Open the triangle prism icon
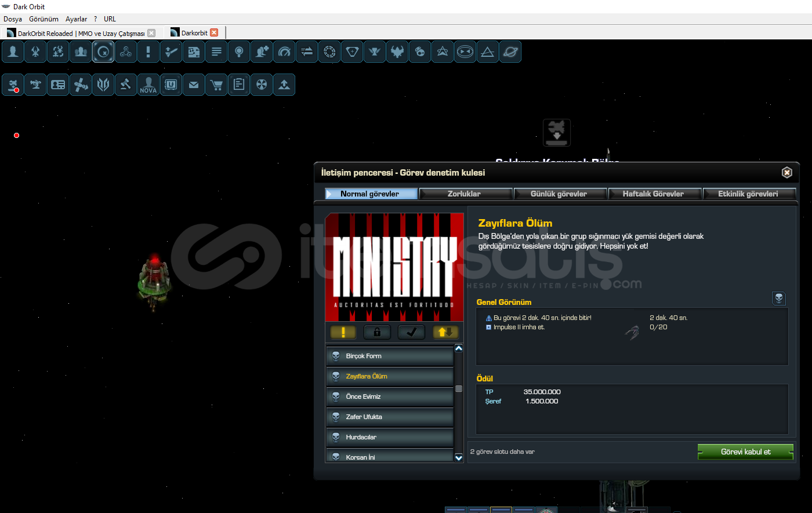This screenshot has width=812, height=513. pyautogui.click(x=488, y=52)
